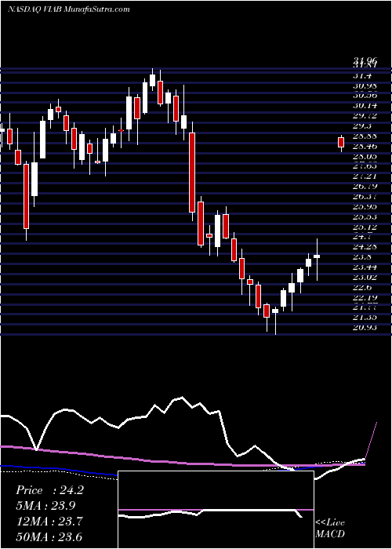Click inside the Live MACD inset panel
392x549 pixels.
click(216, 510)
